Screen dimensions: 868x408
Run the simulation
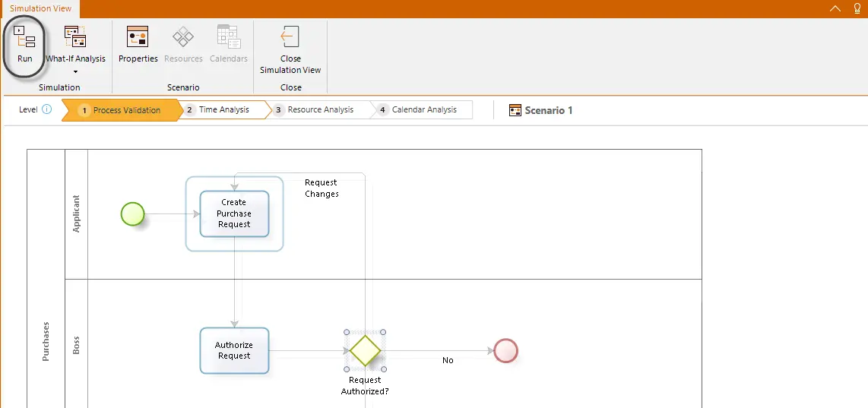25,44
